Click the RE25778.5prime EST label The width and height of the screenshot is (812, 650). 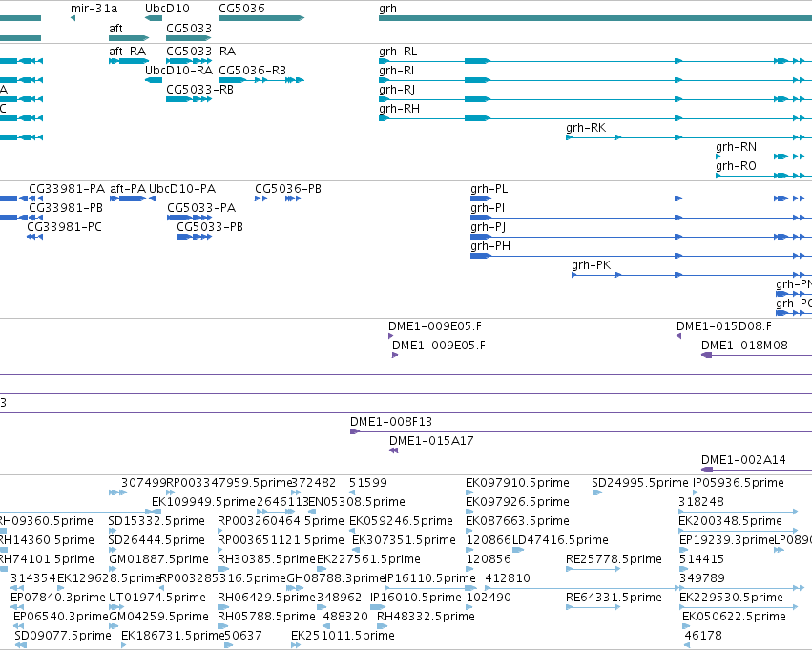click(614, 560)
